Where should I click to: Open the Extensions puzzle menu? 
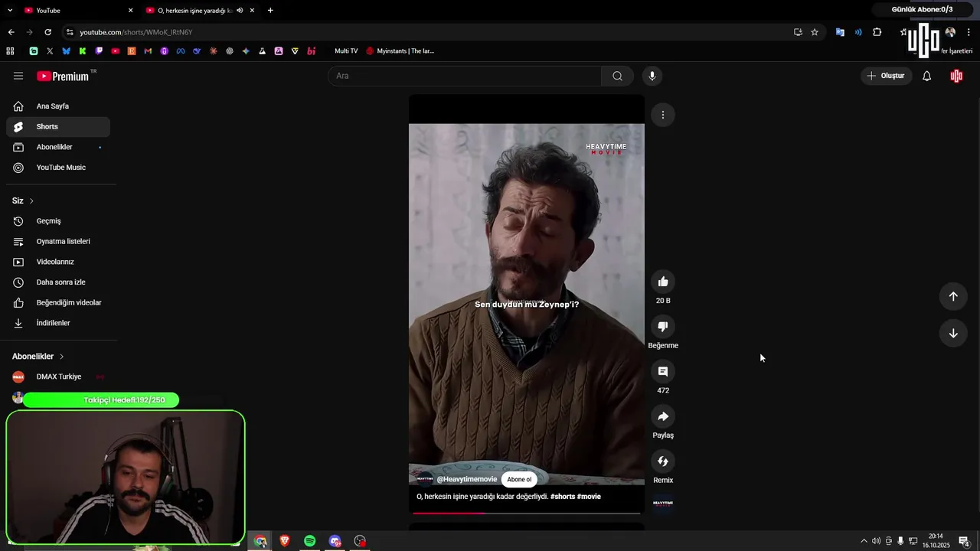pyautogui.click(x=877, y=32)
